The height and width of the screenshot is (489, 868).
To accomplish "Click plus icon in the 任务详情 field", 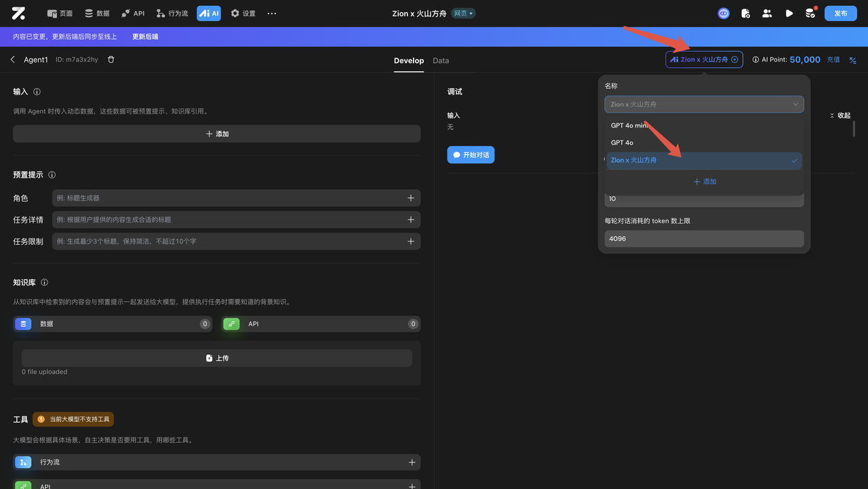I will click(411, 220).
